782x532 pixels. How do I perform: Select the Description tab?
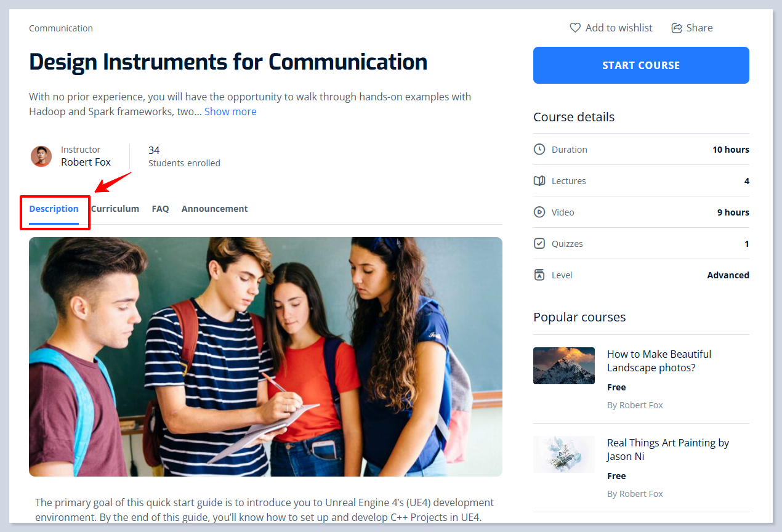54,209
